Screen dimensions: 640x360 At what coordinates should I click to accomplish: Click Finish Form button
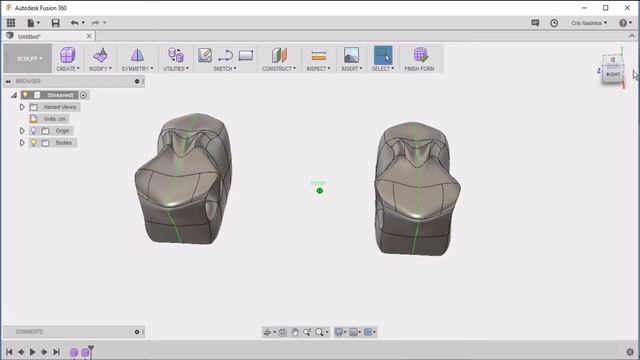coord(420,59)
